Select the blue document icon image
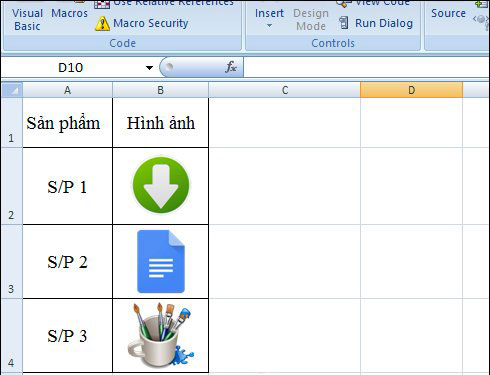Image resolution: width=490 pixels, height=375 pixels. 161,262
